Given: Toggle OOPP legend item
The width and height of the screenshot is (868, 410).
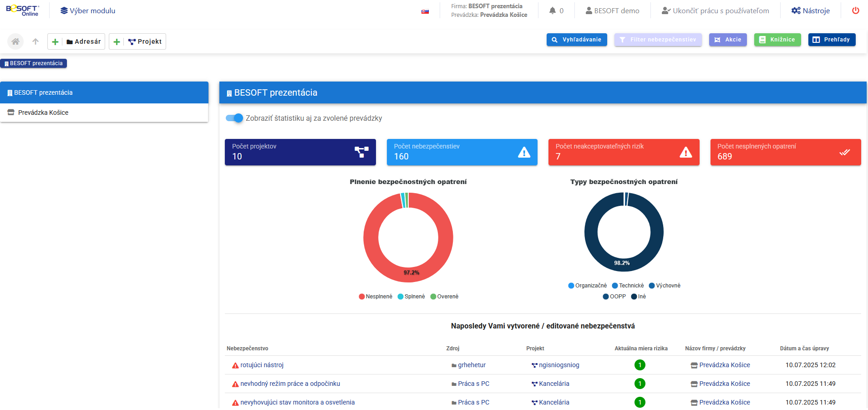Looking at the screenshot, I should click(614, 297).
